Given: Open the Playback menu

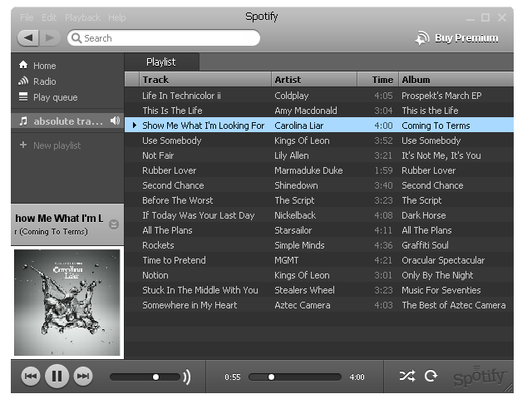Looking at the screenshot, I should coord(82,17).
